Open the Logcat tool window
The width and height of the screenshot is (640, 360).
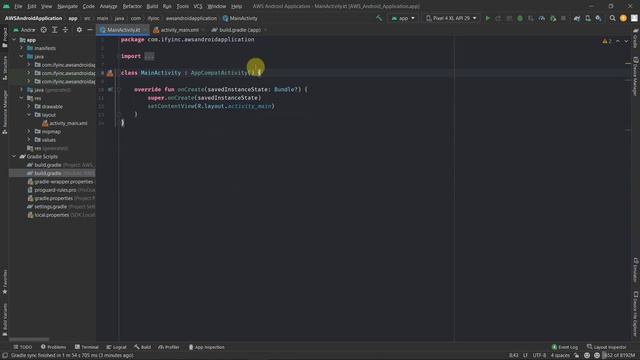(116, 347)
